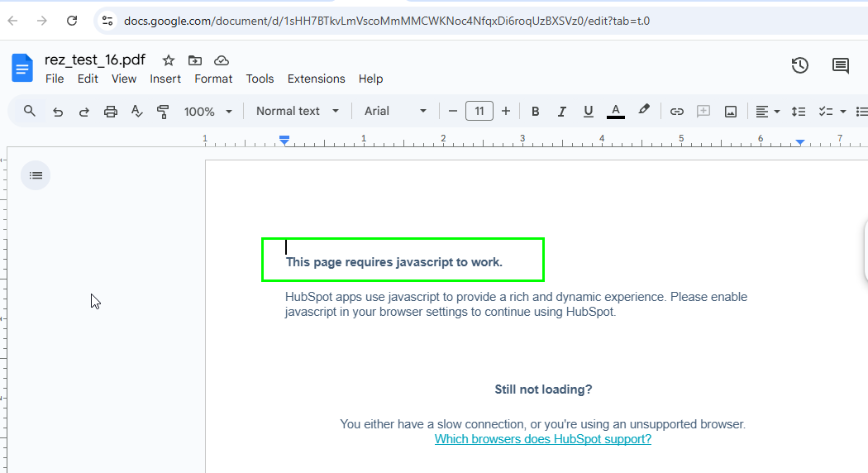Open the 100% zoom dropdown

(x=207, y=112)
